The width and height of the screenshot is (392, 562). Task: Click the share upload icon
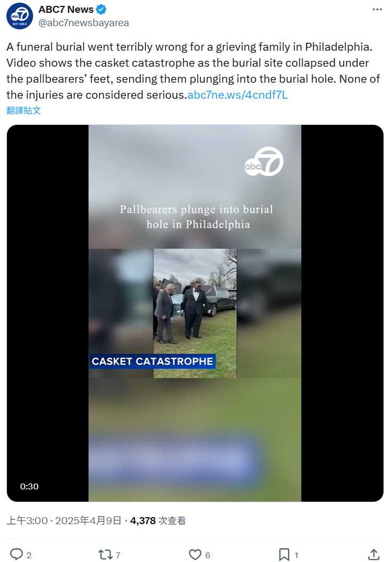[x=374, y=555]
